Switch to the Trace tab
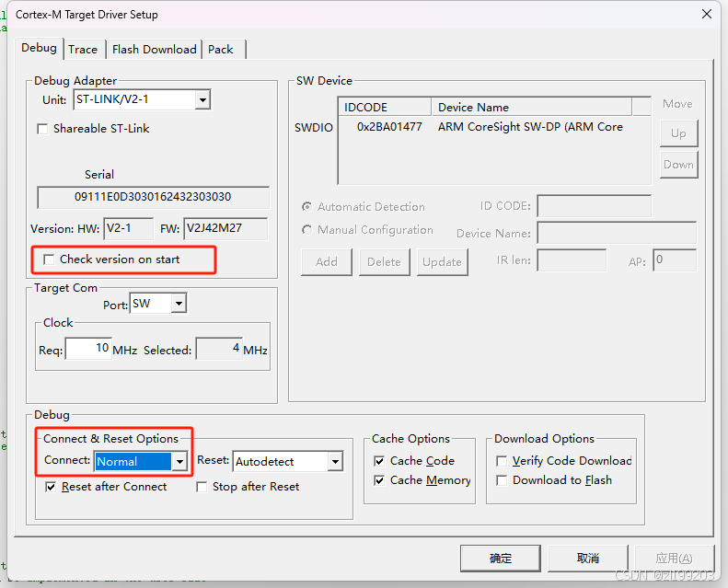This screenshot has width=728, height=588. (83, 49)
